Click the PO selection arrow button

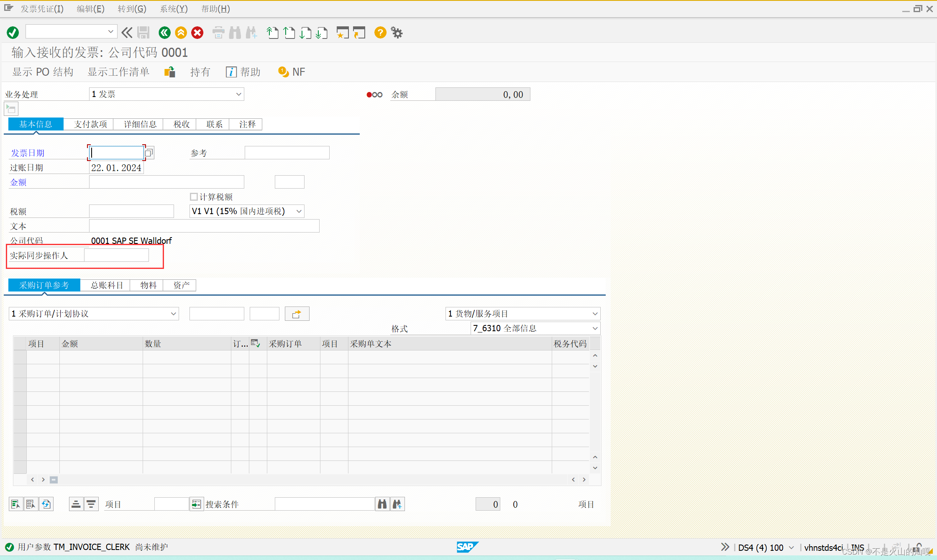pos(297,314)
